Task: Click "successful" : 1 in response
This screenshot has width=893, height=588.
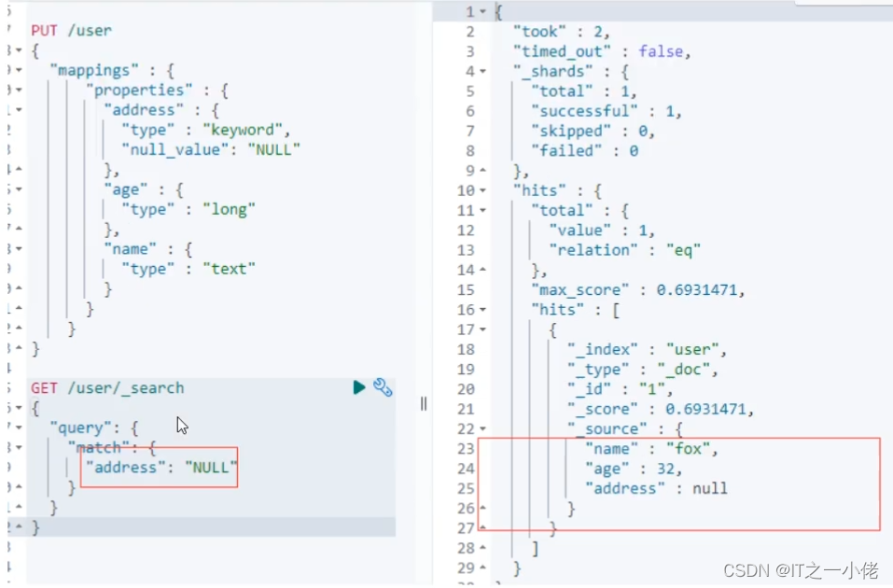Action: pyautogui.click(x=607, y=111)
